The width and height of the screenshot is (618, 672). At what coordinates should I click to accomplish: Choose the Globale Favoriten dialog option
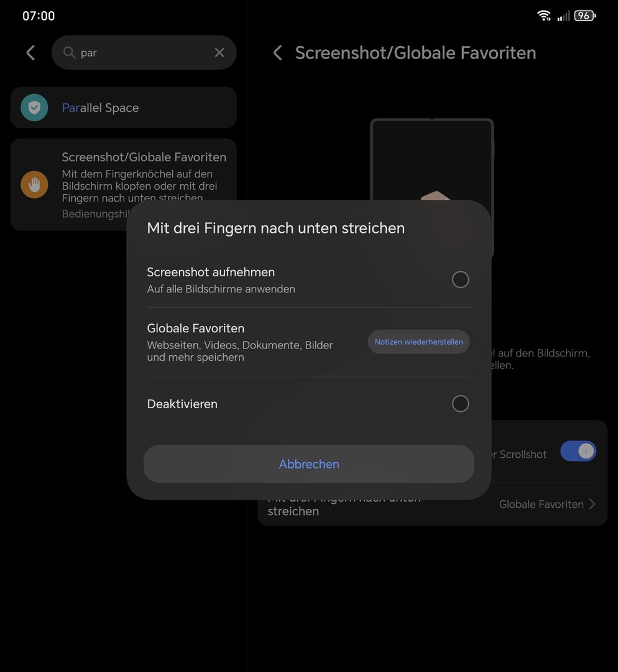pos(242,342)
